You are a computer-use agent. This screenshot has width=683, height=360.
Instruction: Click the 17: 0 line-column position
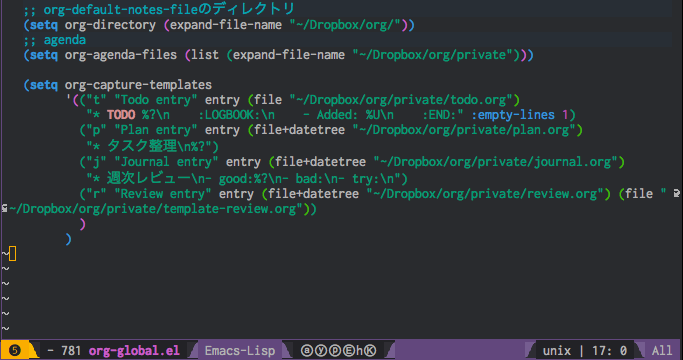click(609, 350)
